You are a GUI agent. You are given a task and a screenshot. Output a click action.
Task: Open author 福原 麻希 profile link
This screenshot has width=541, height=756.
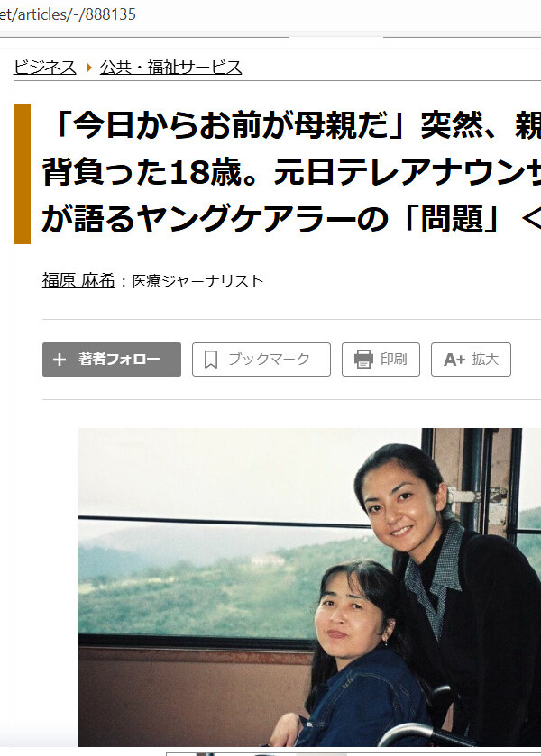pyautogui.click(x=78, y=280)
